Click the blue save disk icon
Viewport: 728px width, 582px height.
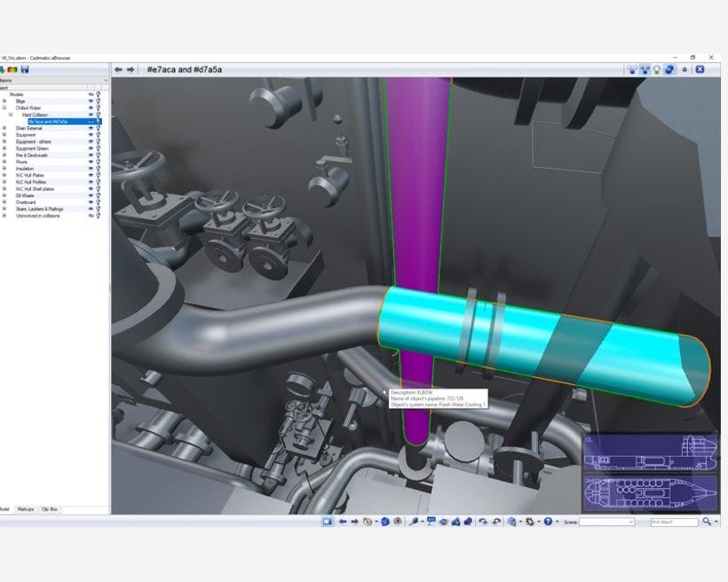[x=25, y=69]
